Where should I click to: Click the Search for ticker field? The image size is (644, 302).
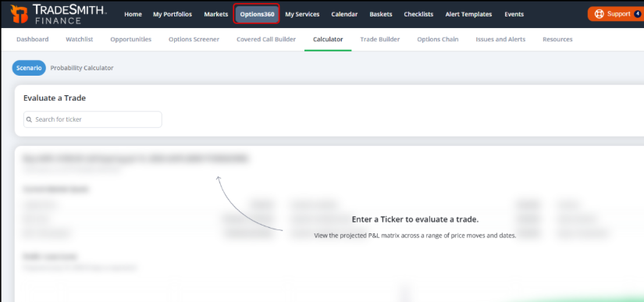pos(92,119)
